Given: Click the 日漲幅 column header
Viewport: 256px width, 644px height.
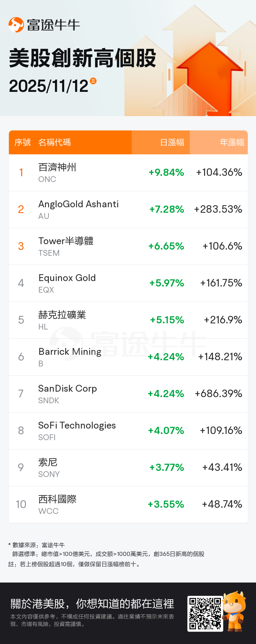Looking at the screenshot, I should pyautogui.click(x=172, y=142).
